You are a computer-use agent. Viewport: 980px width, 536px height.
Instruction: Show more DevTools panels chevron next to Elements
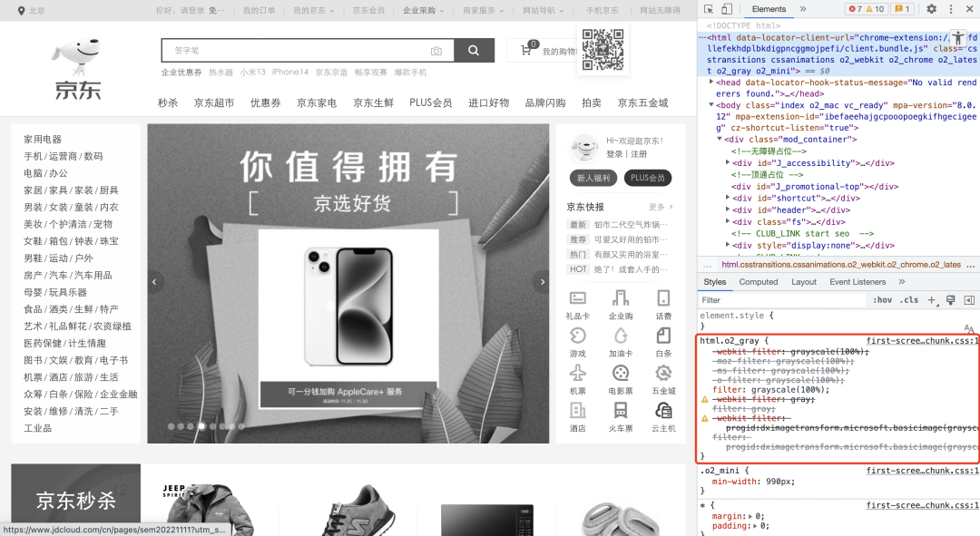(x=803, y=9)
